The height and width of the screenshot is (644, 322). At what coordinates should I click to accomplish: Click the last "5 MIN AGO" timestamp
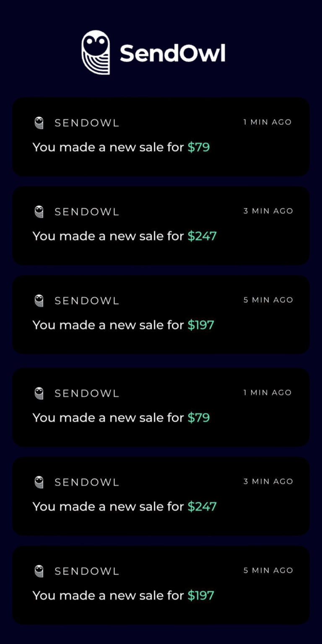pos(268,570)
